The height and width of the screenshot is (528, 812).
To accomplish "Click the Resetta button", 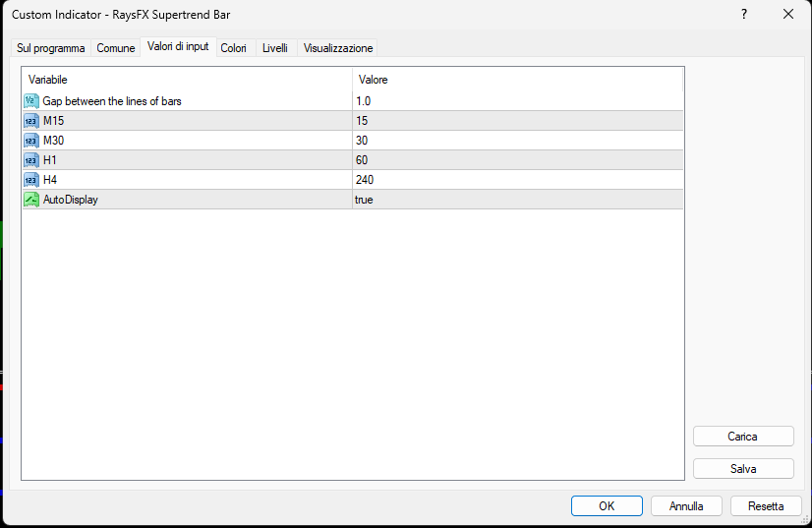I will 766,506.
